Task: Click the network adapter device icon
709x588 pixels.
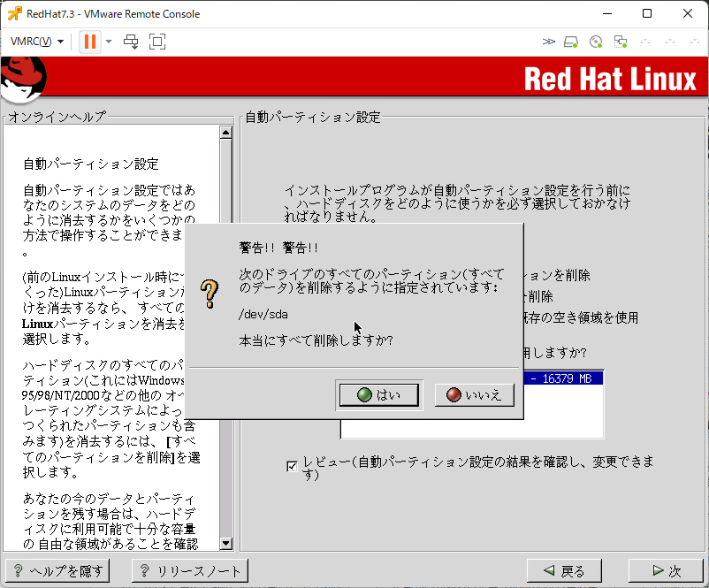Action: pyautogui.click(x=621, y=42)
